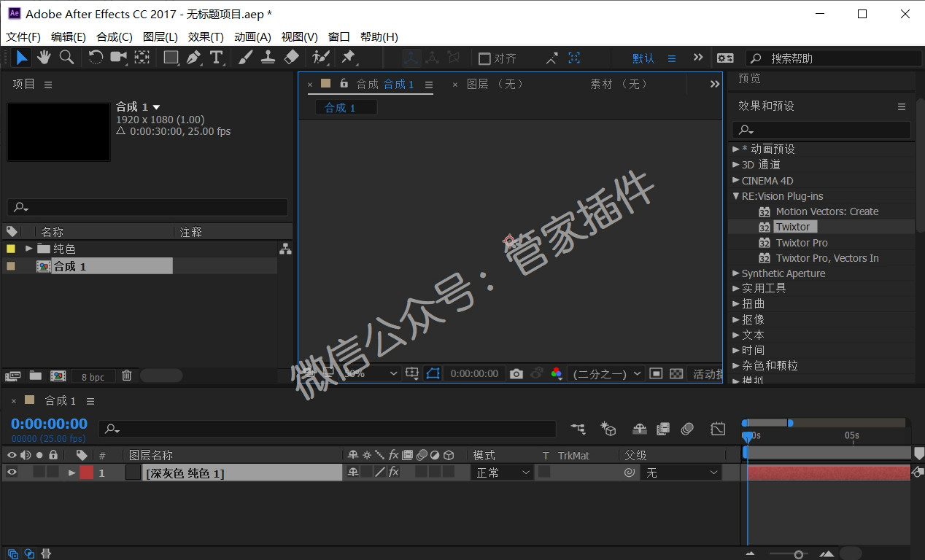The width and height of the screenshot is (925, 560).
Task: Switch to the 图层 (无) viewer tab
Action: pos(495,84)
